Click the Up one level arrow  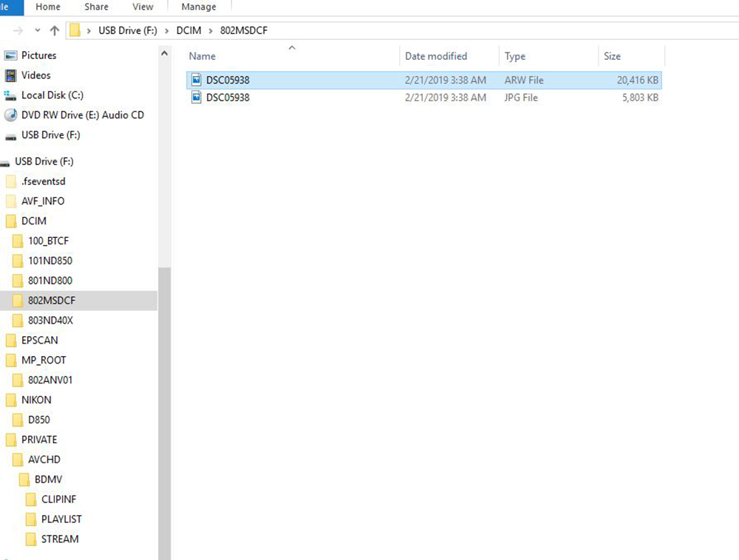[x=54, y=31]
